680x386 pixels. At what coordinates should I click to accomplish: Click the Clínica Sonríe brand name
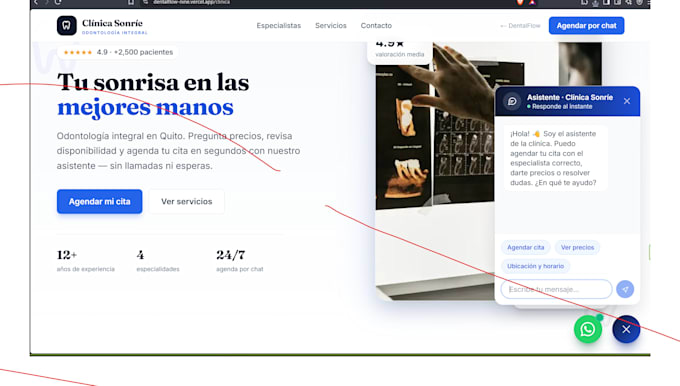click(112, 23)
